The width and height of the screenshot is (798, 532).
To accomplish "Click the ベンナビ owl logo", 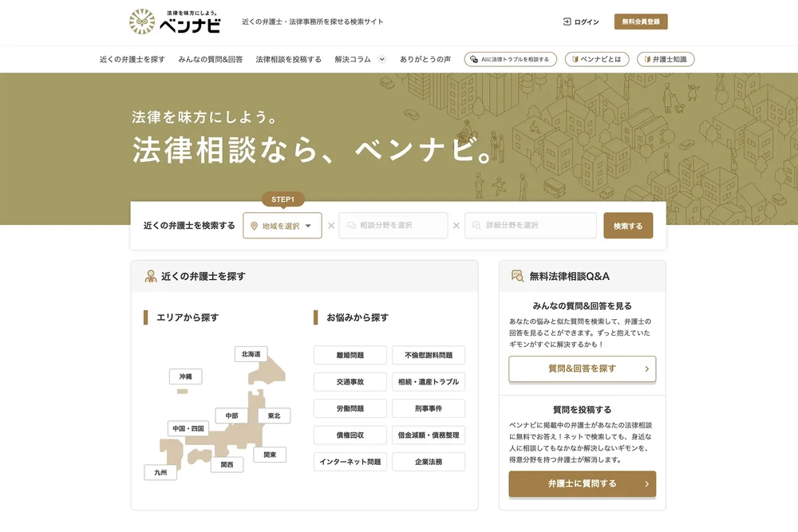I will (142, 22).
